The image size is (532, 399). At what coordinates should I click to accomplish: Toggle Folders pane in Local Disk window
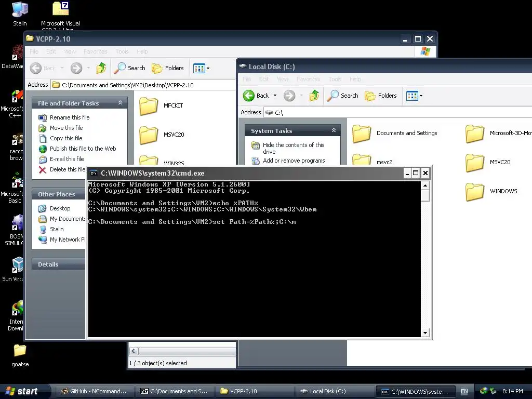tap(381, 96)
